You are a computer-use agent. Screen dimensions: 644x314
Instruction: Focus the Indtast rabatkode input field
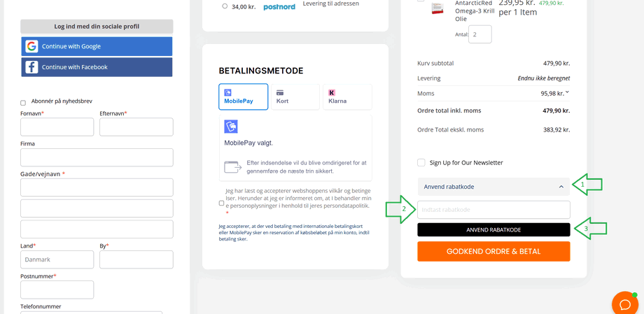point(493,210)
